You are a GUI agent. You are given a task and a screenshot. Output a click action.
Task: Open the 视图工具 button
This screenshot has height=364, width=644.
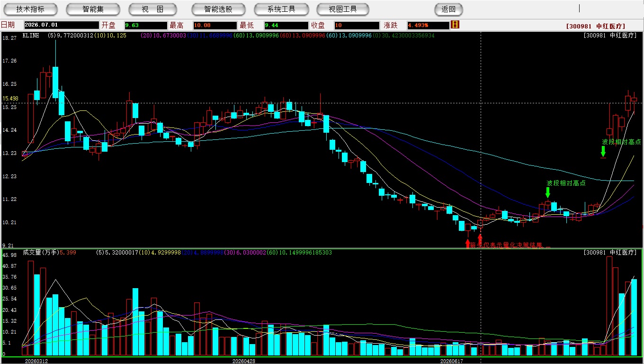click(x=343, y=9)
